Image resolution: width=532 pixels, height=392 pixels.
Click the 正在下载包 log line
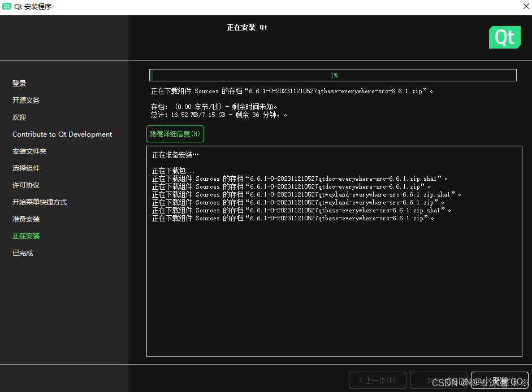(174, 171)
